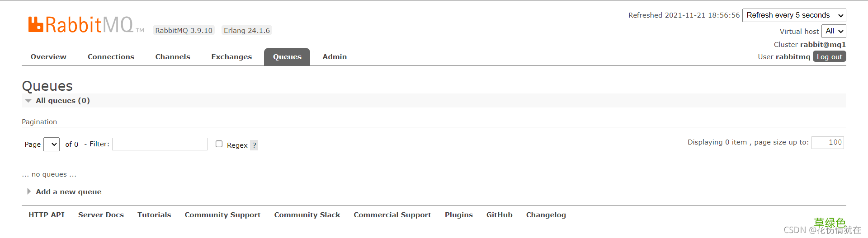The image size is (868, 238).
Task: Click the RabbitMQ logo
Action: tap(81, 25)
